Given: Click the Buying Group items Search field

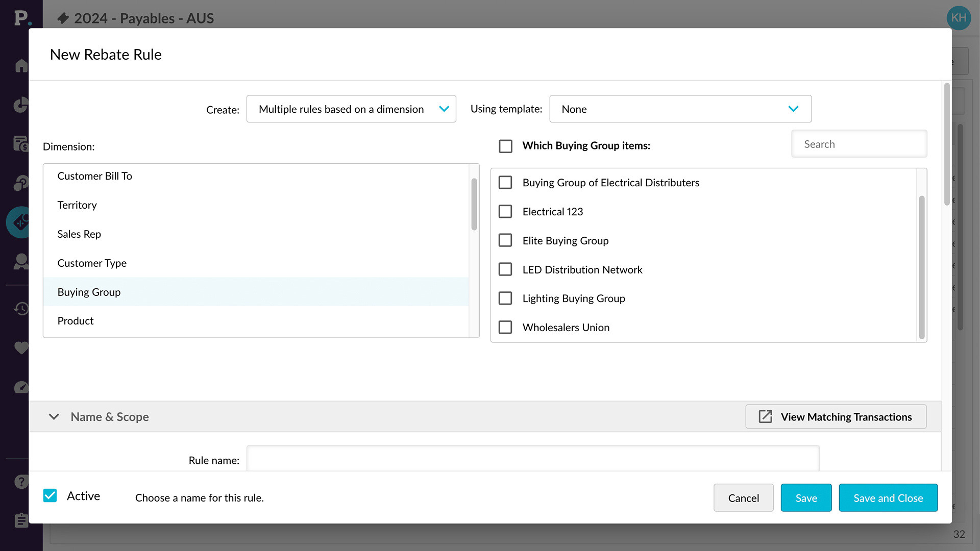Looking at the screenshot, I should tap(859, 144).
